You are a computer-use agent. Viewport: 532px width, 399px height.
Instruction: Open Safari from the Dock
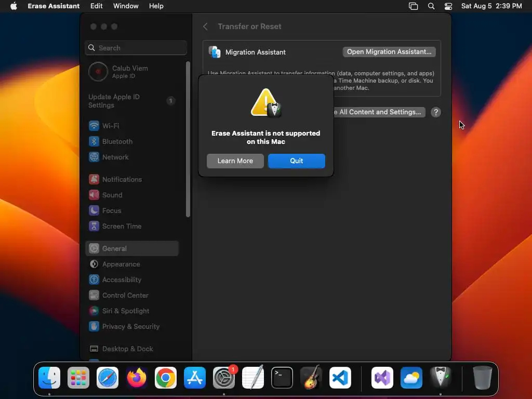108,378
